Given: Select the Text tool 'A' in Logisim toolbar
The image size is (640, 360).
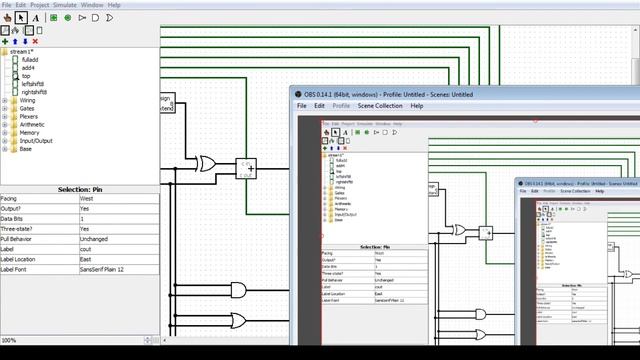Looking at the screenshot, I should [36, 18].
